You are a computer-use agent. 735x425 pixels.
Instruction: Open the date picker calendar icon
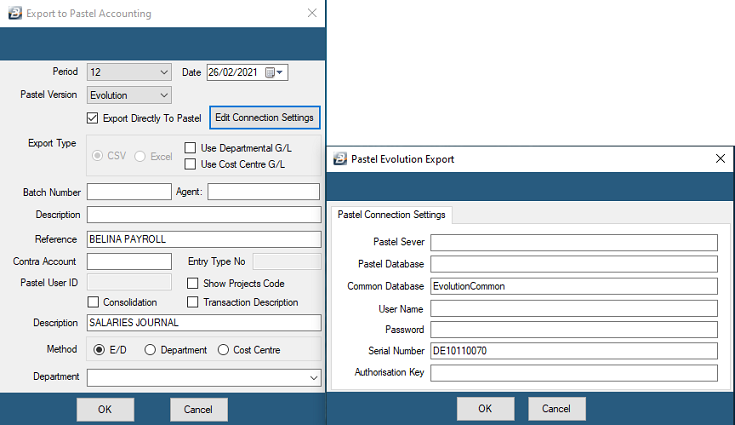pos(270,72)
